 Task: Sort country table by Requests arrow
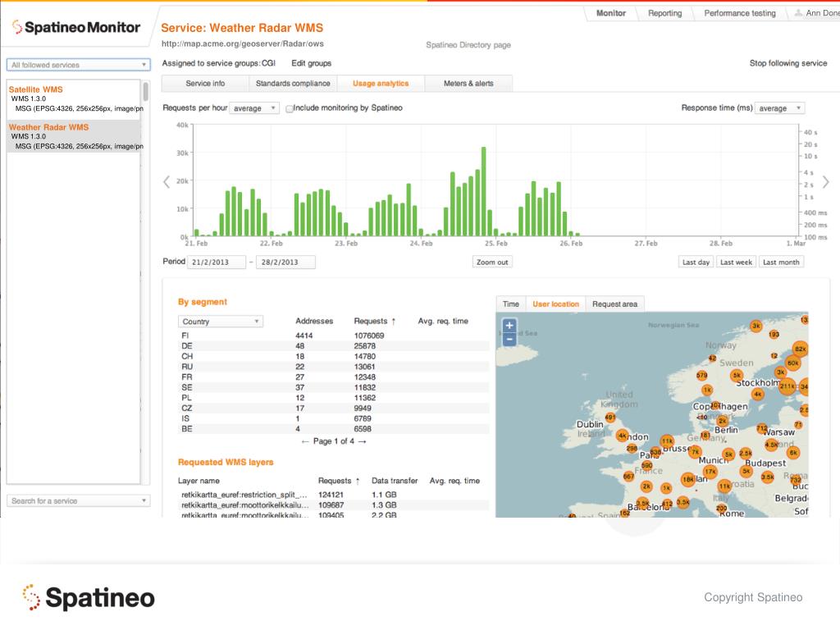(393, 322)
